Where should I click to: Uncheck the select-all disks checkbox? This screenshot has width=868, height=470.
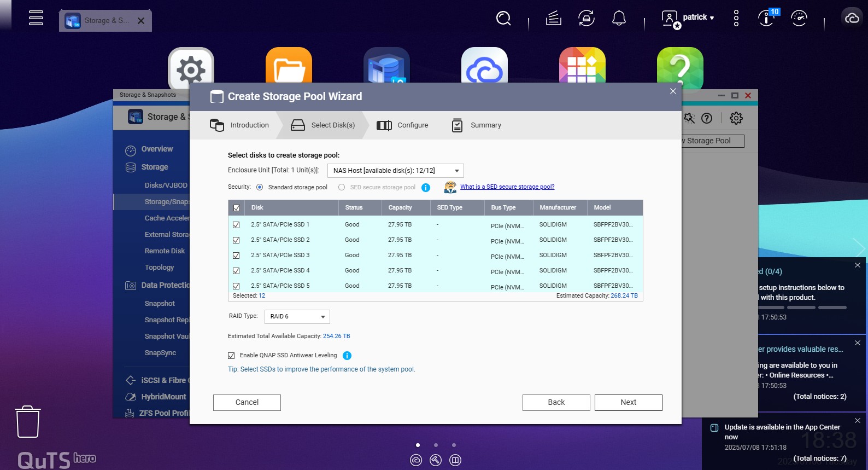[237, 208]
